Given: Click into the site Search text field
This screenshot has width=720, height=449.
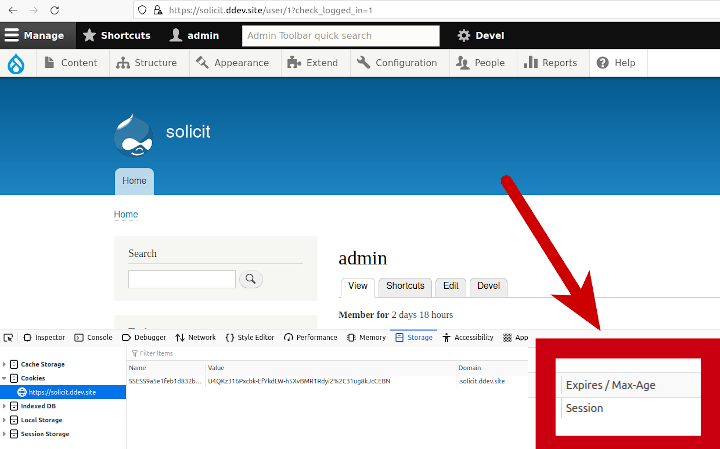Looking at the screenshot, I should tap(182, 279).
